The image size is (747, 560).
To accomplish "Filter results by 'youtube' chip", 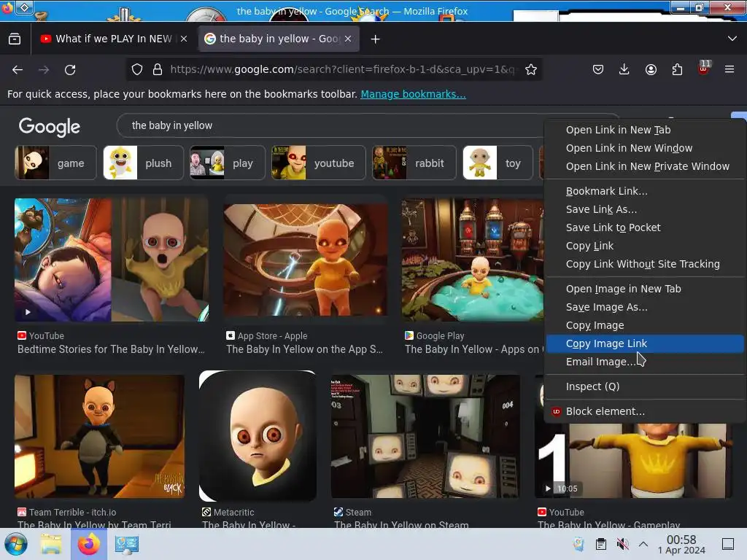I will point(318,163).
